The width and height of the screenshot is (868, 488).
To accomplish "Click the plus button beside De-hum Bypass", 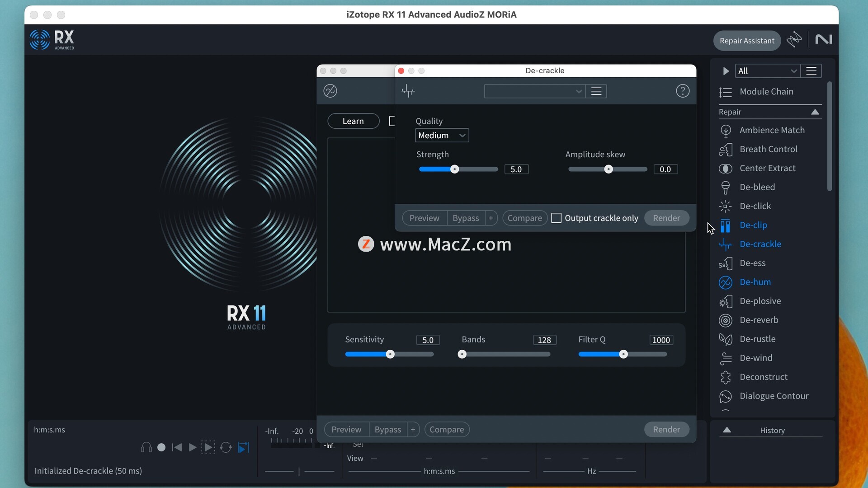I will pos(413,430).
